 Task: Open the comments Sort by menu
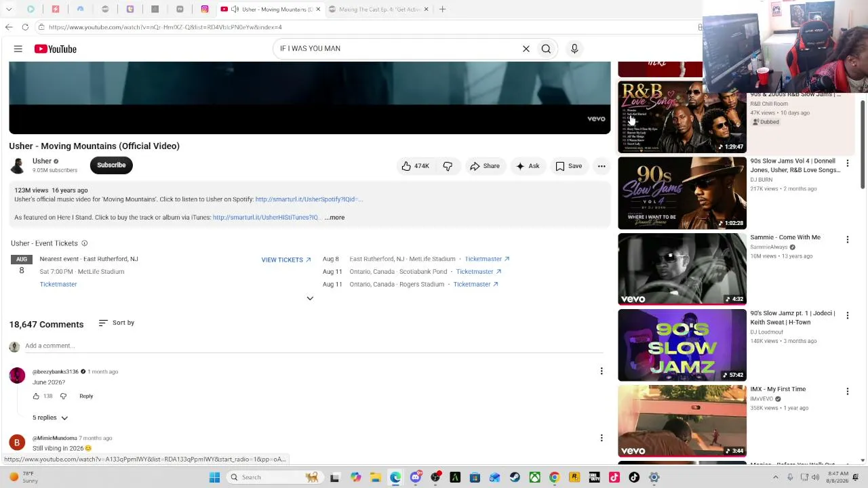[117, 323]
